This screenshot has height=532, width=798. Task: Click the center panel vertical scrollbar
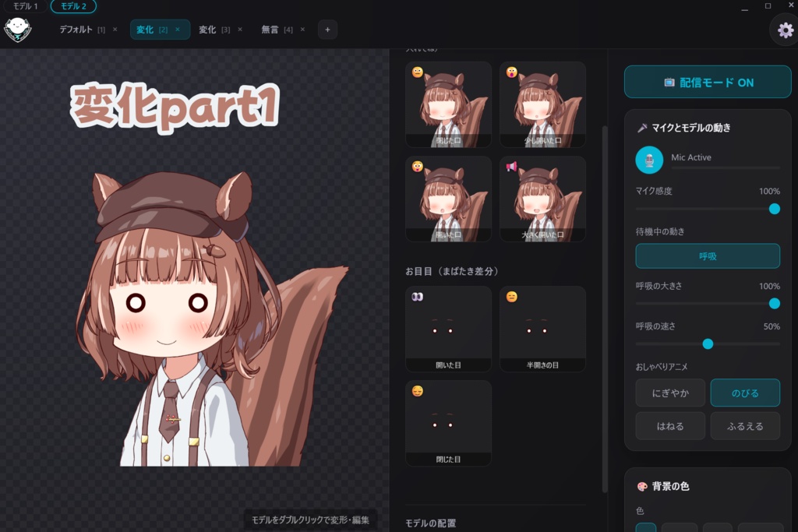tap(605, 308)
